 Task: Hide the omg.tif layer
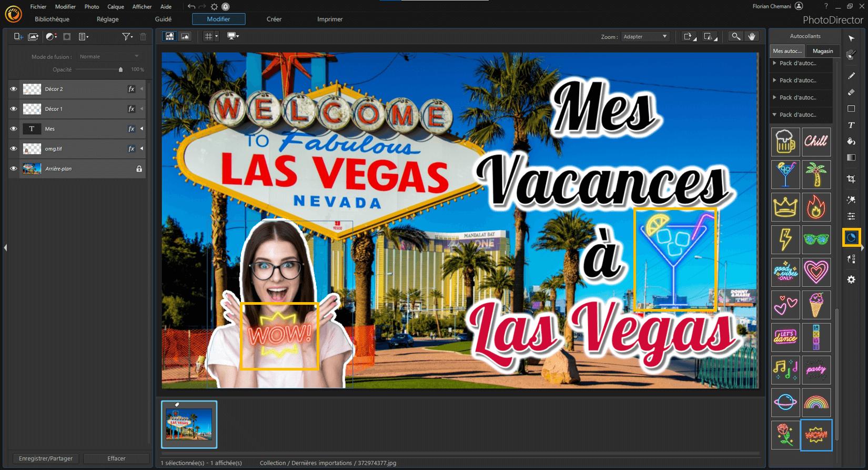coord(14,149)
